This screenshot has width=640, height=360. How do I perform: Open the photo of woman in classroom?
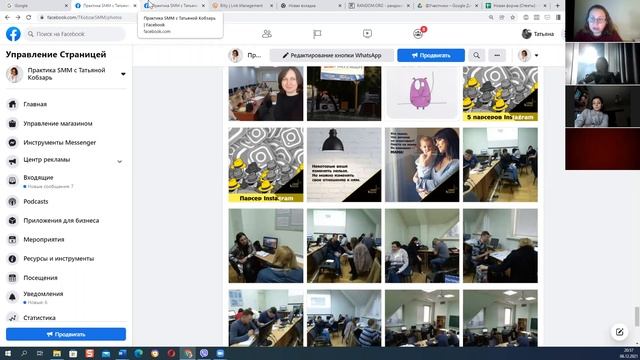[266, 93]
